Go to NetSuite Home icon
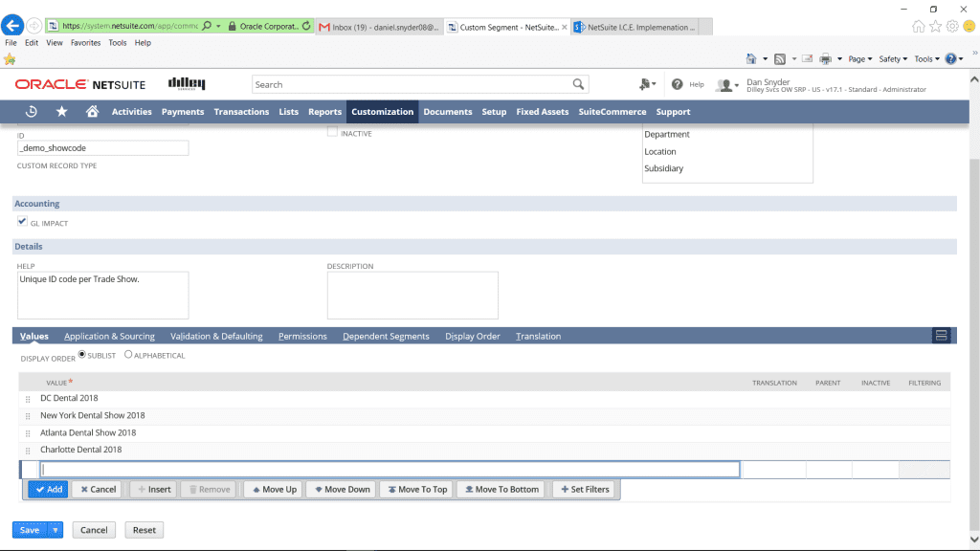 click(92, 112)
